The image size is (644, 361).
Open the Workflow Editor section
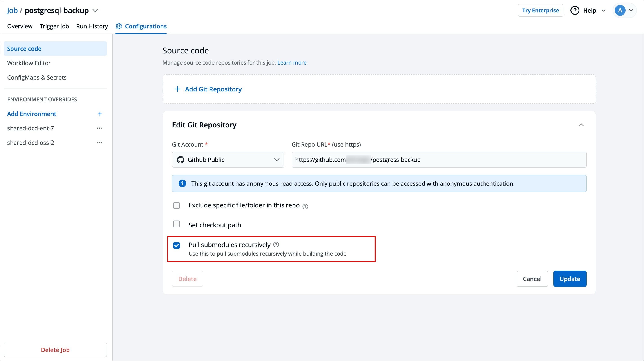(29, 63)
